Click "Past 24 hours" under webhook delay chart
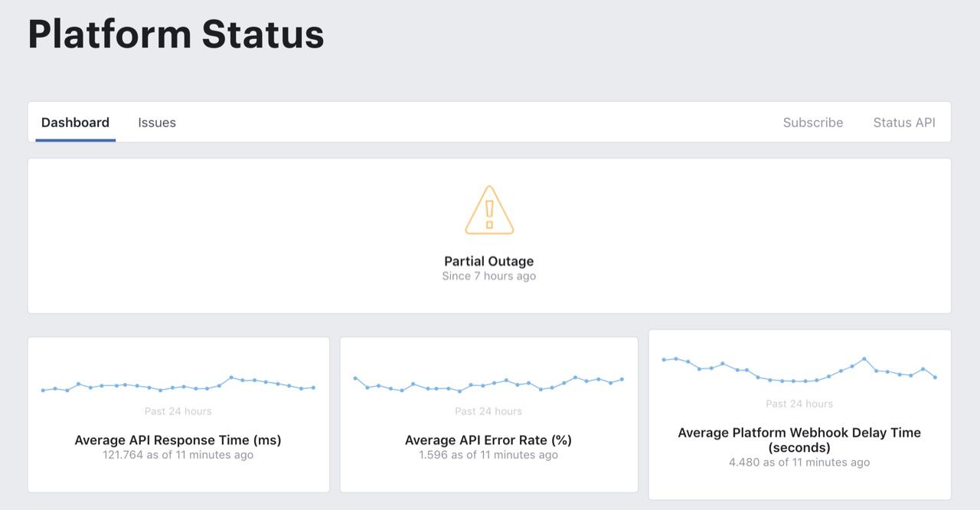 799,404
